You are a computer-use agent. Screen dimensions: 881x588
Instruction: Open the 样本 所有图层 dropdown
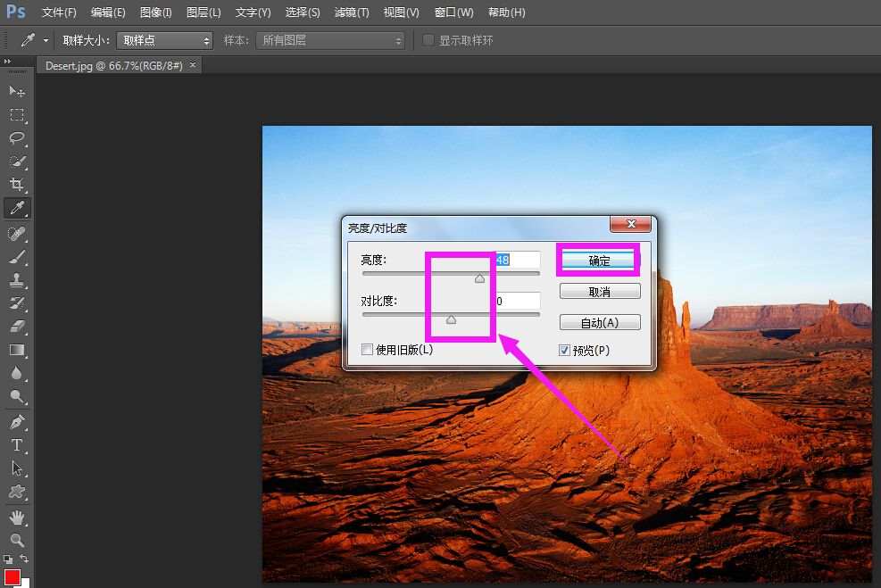[330, 40]
